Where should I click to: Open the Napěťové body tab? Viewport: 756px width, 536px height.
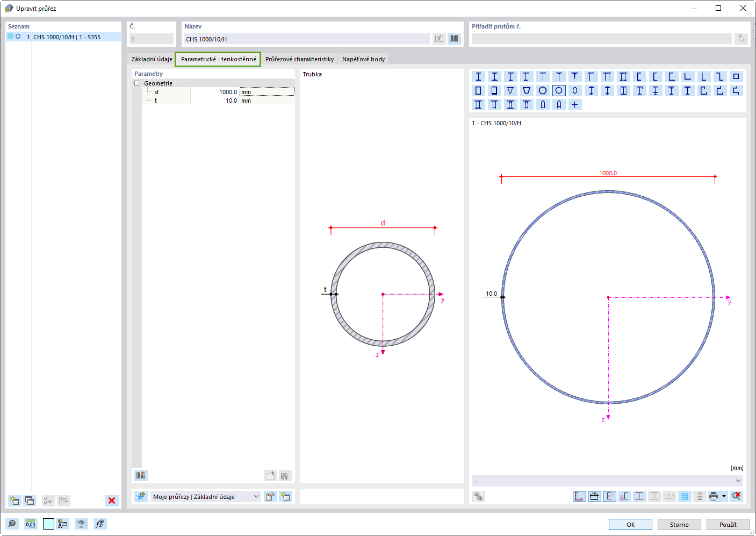[363, 59]
